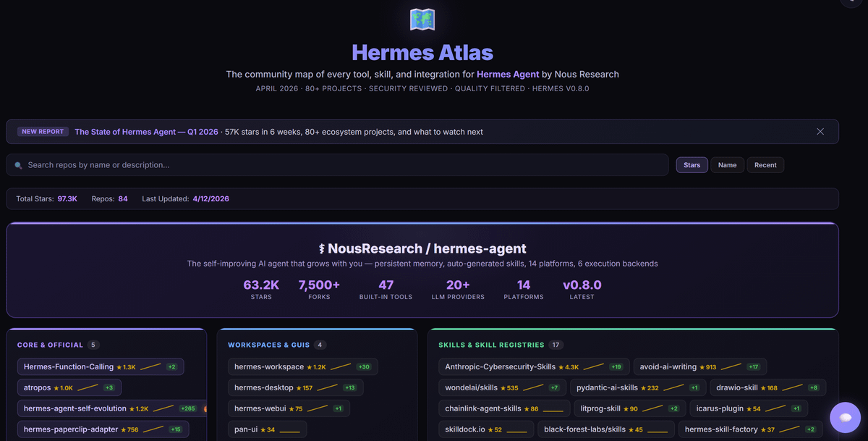Click the count badge 17 beside Skills heading
The height and width of the screenshot is (441, 868).
[x=556, y=345]
